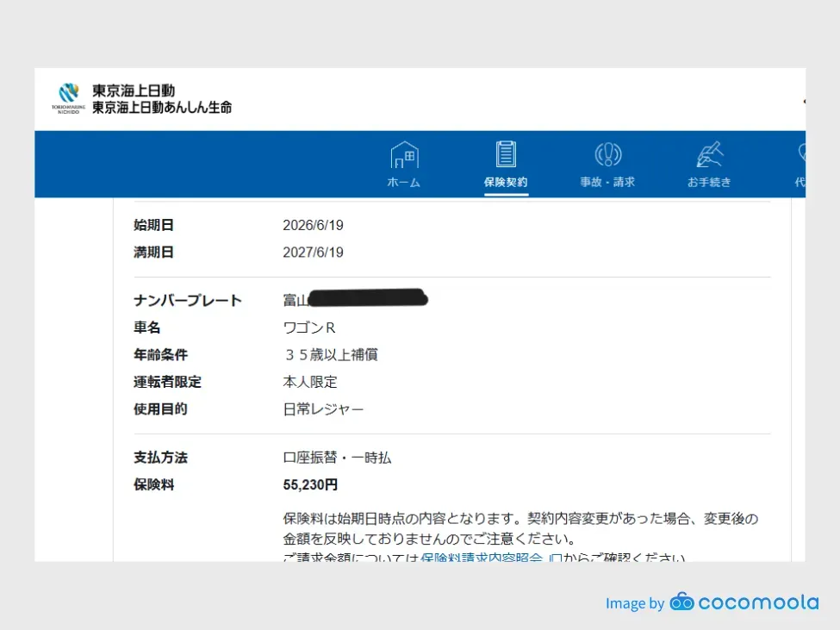Go to the 事故・請求 tab
Image resolution: width=840 pixels, height=630 pixels.
click(607, 182)
